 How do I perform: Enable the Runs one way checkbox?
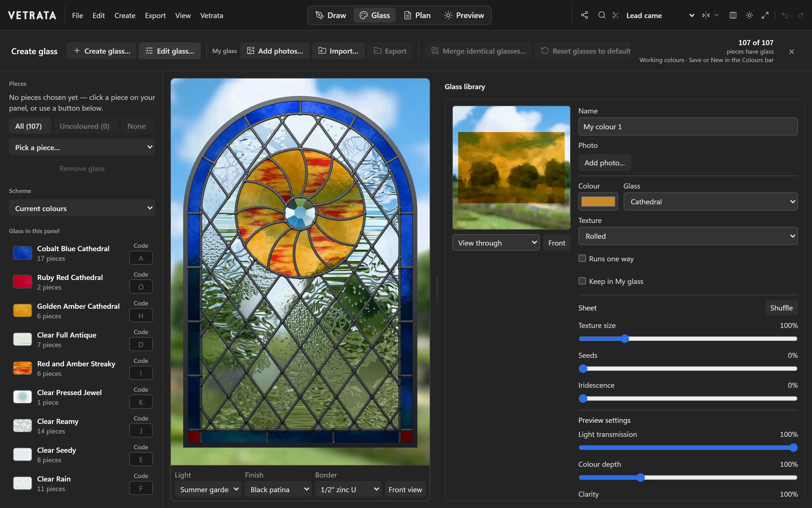click(x=582, y=258)
